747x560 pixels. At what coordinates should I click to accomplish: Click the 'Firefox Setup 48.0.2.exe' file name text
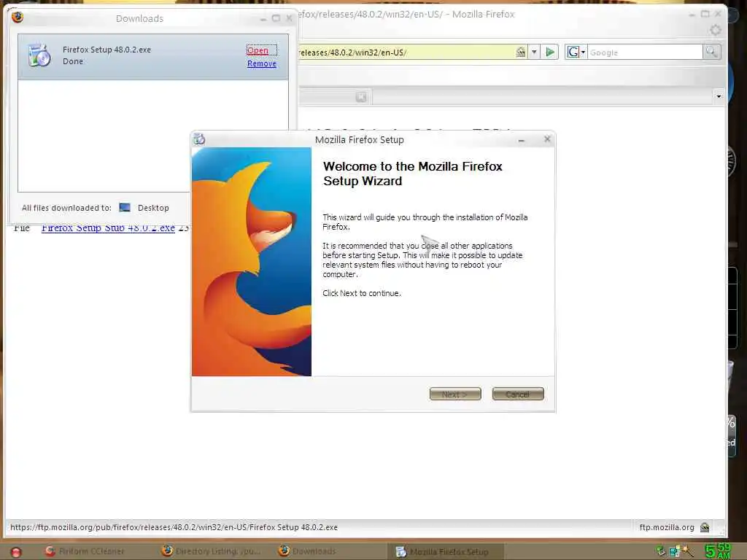[107, 50]
